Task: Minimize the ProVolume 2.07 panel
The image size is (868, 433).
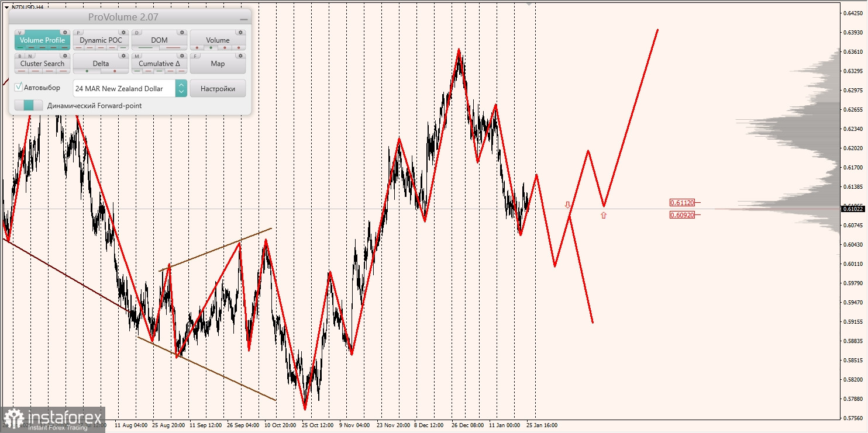Action: point(244,19)
